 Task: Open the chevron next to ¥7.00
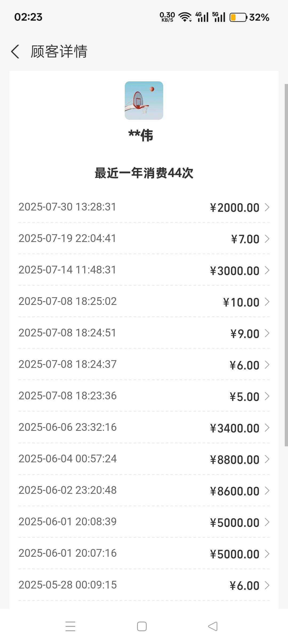(x=267, y=239)
